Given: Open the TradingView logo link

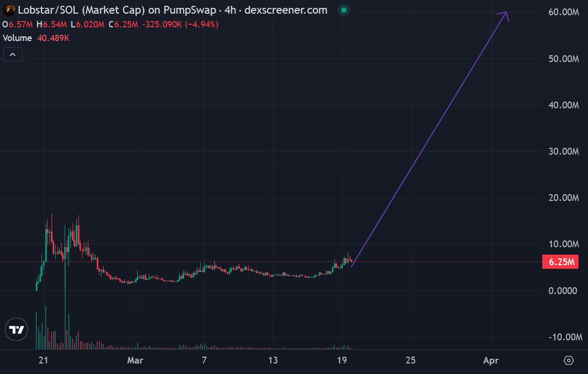Looking at the screenshot, I should (17, 330).
